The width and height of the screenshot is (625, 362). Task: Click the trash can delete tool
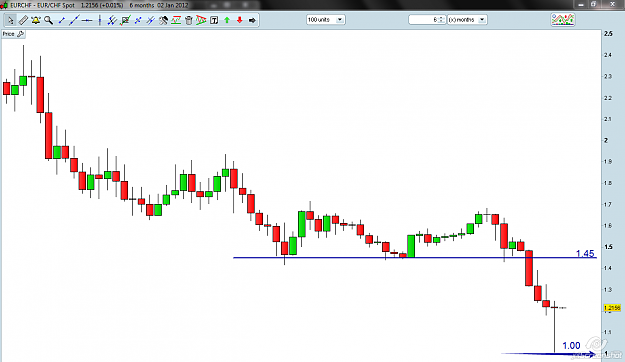click(189, 20)
